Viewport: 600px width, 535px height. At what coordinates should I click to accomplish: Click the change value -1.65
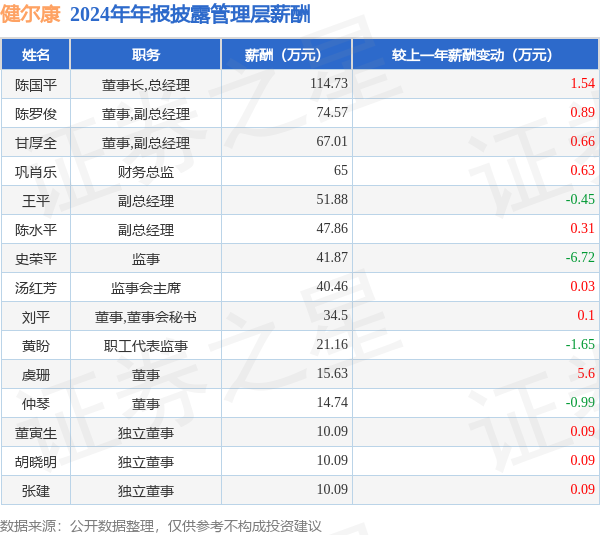pos(580,344)
